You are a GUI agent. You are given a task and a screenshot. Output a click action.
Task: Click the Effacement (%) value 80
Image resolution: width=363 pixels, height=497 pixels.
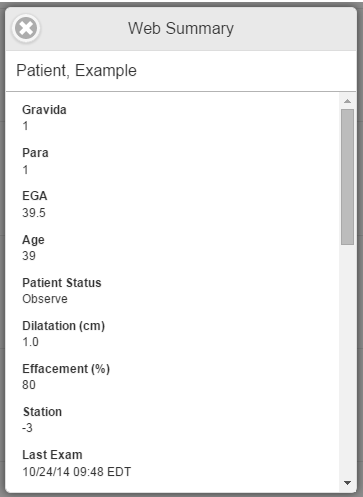29,385
